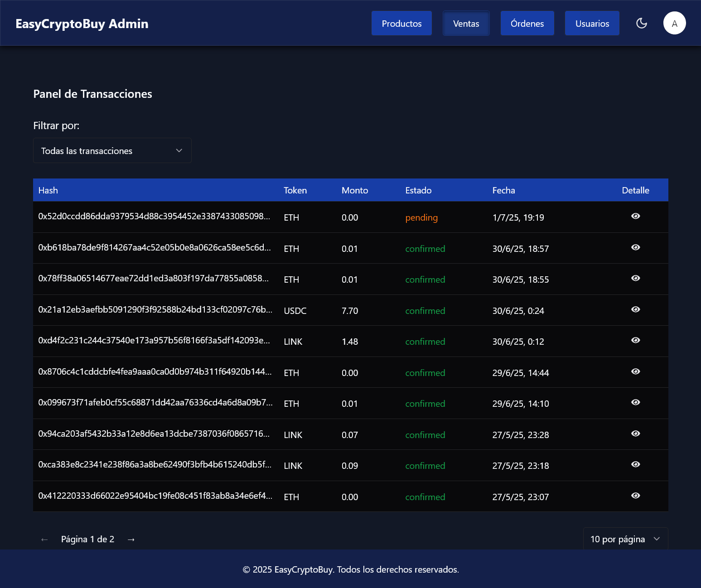Image resolution: width=701 pixels, height=588 pixels.
Task: View details of the 0.07 LINK transaction
Action: [x=635, y=434]
